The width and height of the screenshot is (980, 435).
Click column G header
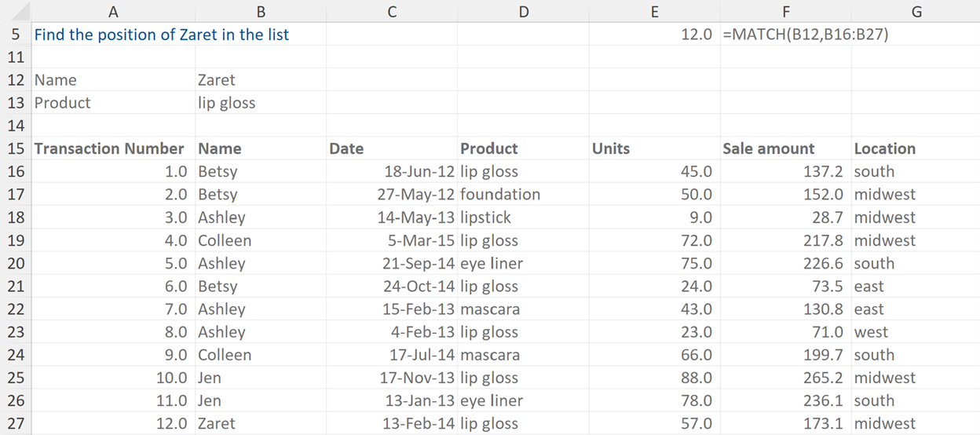[916, 11]
